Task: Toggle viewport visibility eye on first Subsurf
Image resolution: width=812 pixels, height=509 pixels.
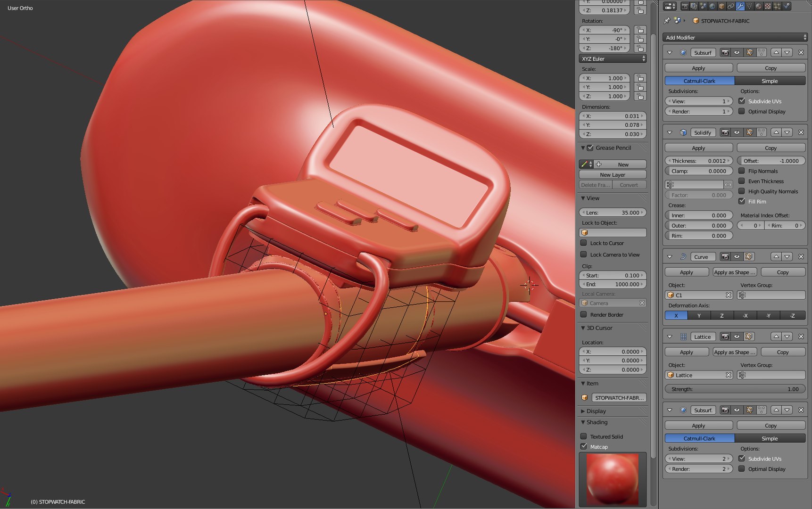Action: (x=737, y=52)
